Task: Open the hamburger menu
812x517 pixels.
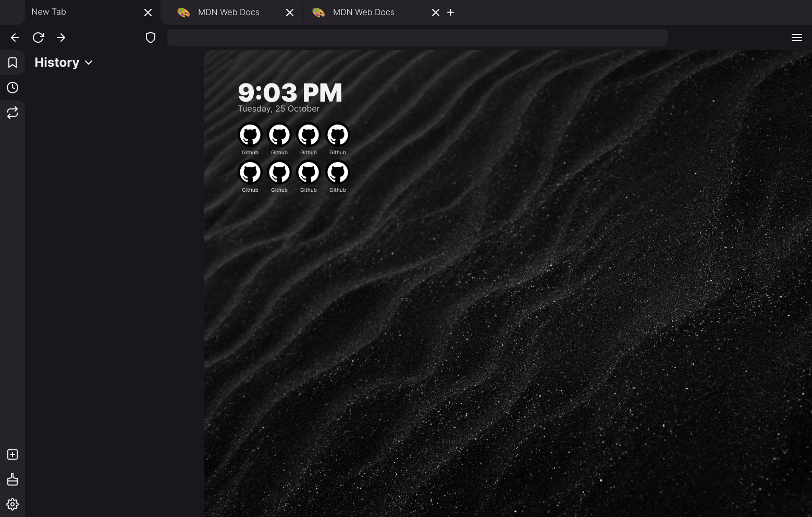Action: [x=796, y=37]
